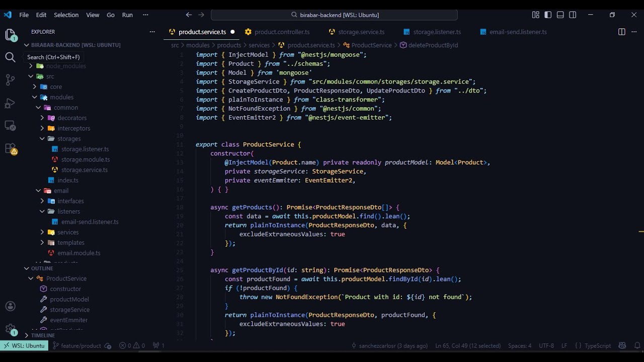Click the LF end of line indicator

click(564, 345)
